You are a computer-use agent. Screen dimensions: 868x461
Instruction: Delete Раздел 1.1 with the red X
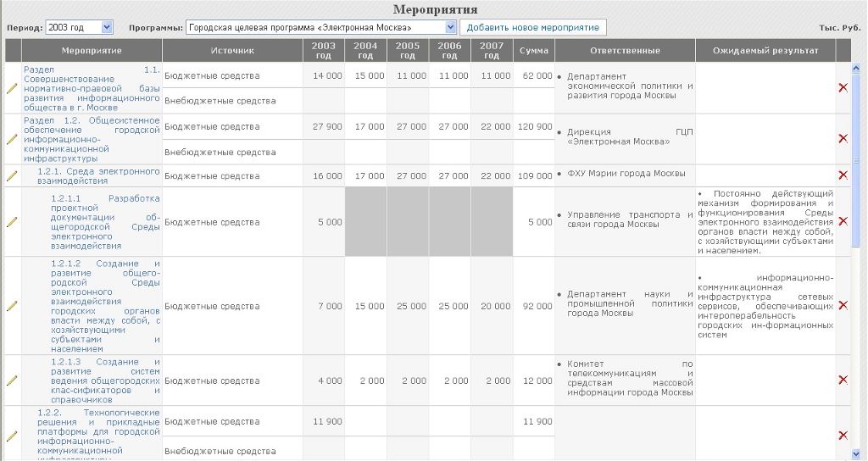tap(843, 88)
